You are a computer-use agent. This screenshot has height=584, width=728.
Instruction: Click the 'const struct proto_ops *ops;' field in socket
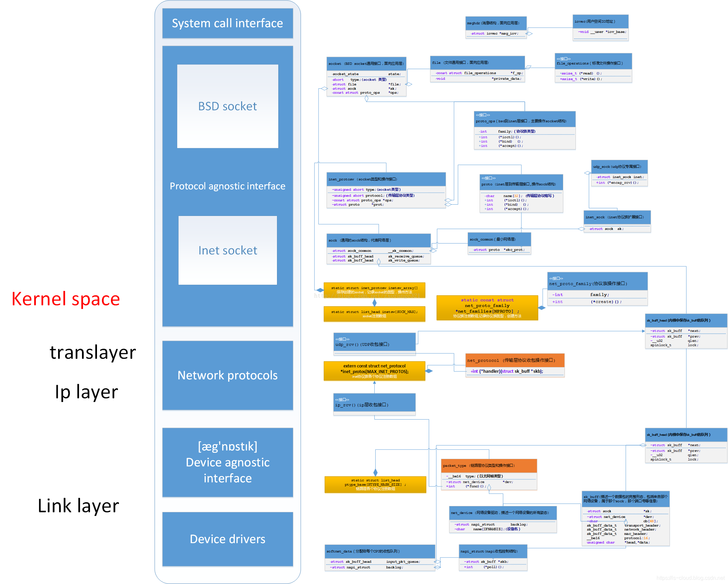(x=365, y=93)
